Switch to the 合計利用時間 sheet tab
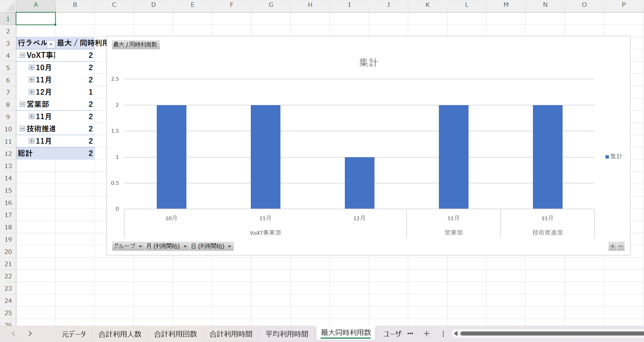Viewport: 644px width, 342px height. click(x=231, y=334)
